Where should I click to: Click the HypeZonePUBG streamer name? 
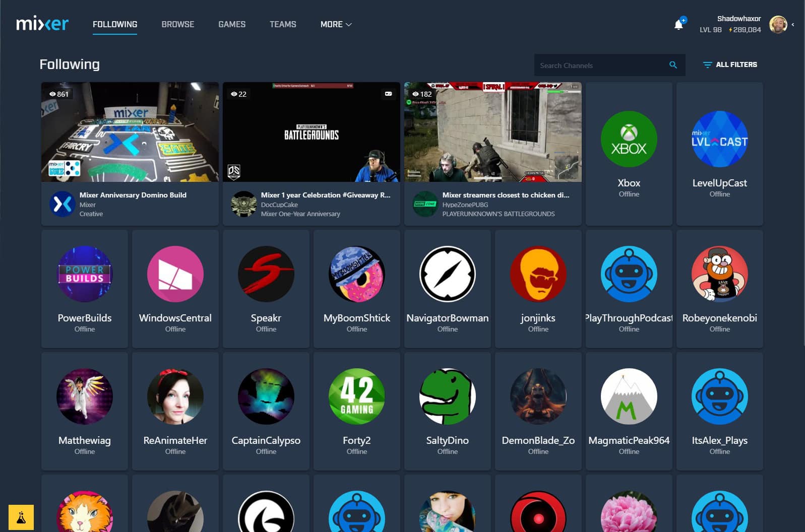pyautogui.click(x=465, y=205)
